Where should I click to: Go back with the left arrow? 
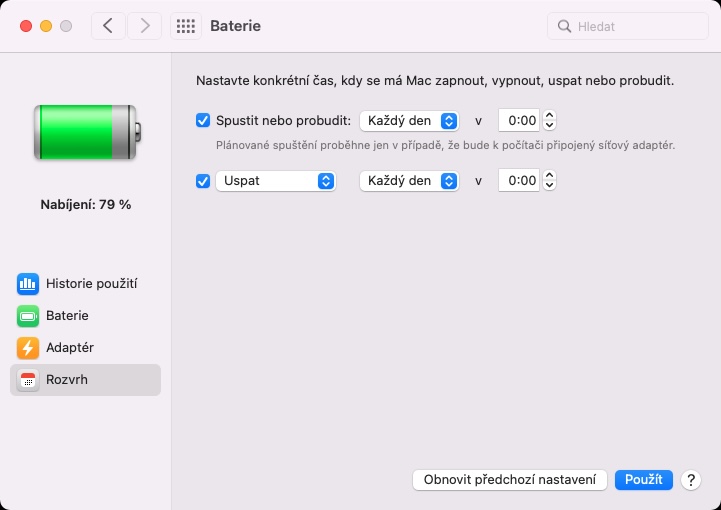tap(108, 26)
